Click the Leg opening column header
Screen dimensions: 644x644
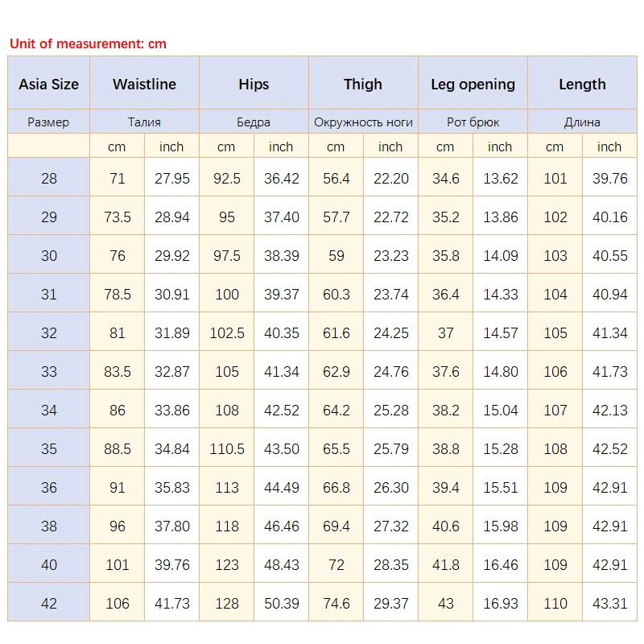pyautogui.click(x=473, y=84)
